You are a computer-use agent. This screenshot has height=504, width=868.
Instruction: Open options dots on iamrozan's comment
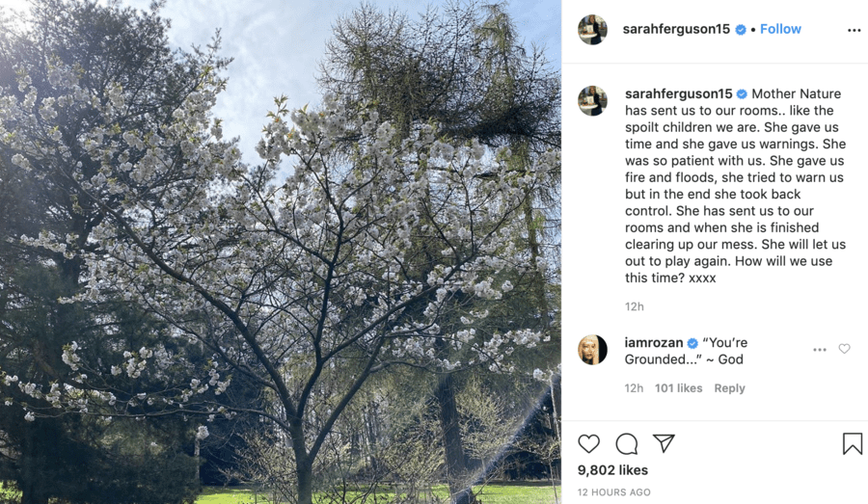[x=820, y=350]
